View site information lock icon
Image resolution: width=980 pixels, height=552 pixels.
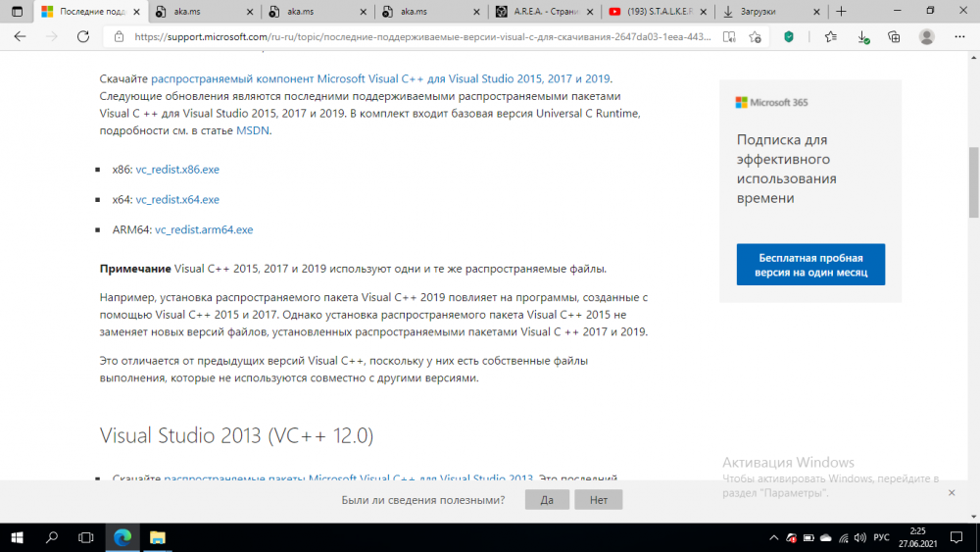click(x=119, y=37)
